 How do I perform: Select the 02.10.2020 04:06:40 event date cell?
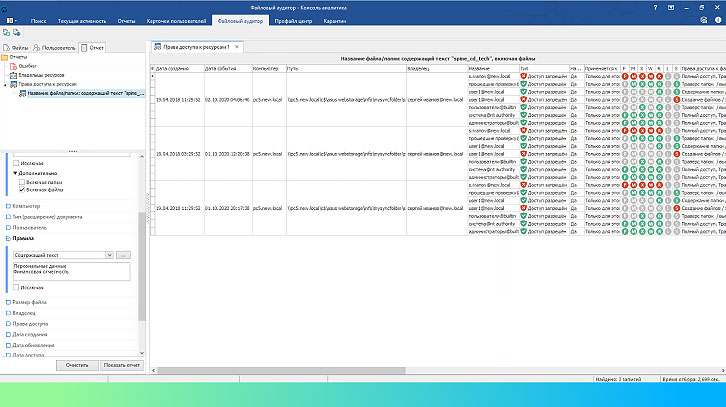tap(227, 100)
